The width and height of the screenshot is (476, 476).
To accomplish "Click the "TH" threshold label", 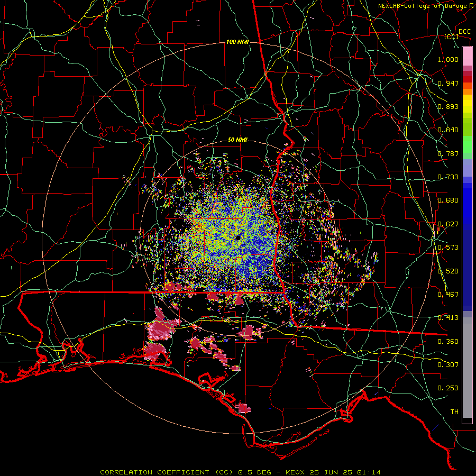I will point(454,412).
